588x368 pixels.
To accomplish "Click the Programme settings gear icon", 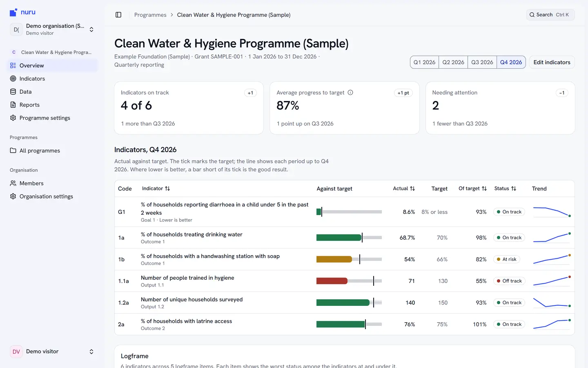I will coord(13,118).
